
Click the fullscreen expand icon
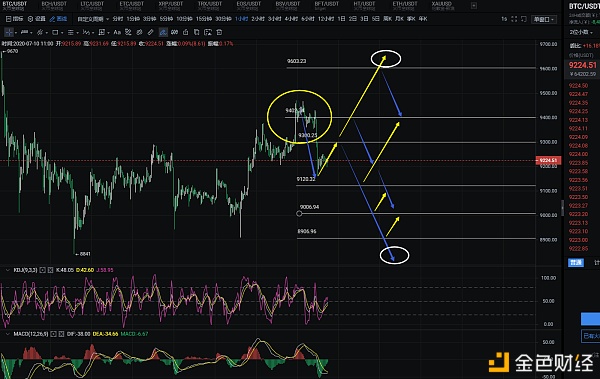[514, 19]
